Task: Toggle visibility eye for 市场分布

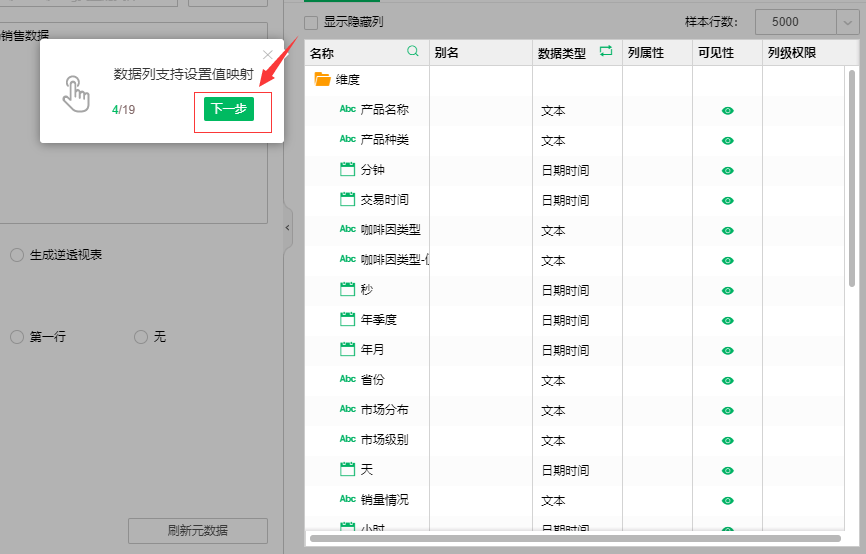Action: 727,410
